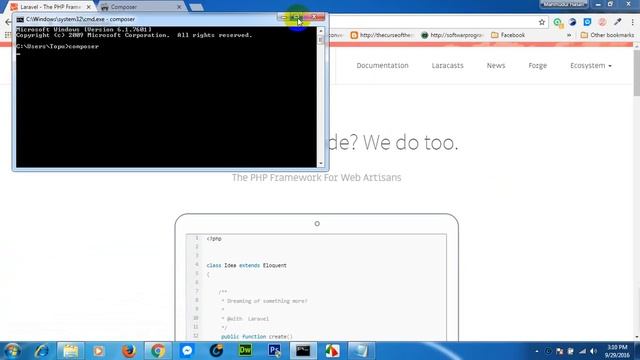Switch to the Laravel browser tab

tap(51, 7)
